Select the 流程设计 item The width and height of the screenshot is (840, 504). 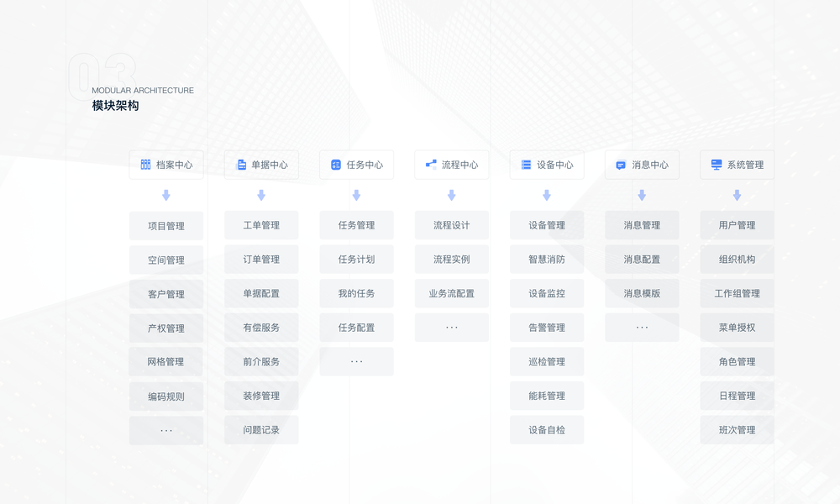tap(452, 225)
